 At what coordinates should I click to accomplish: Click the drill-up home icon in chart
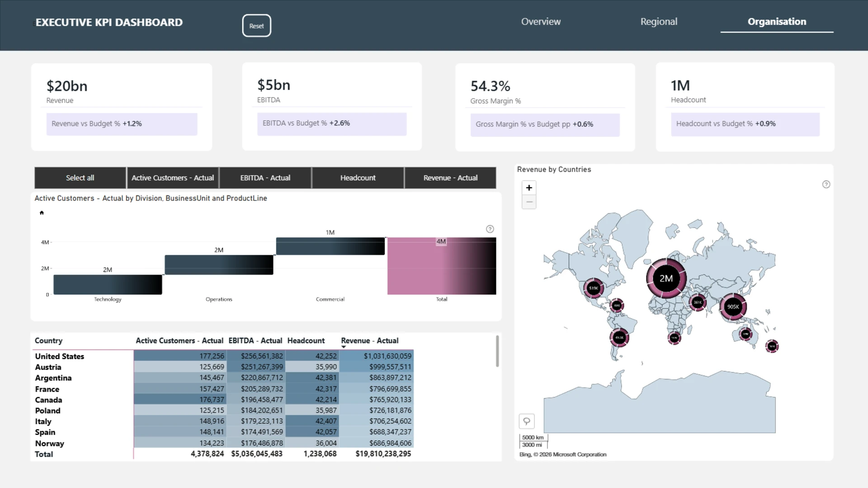click(x=42, y=213)
